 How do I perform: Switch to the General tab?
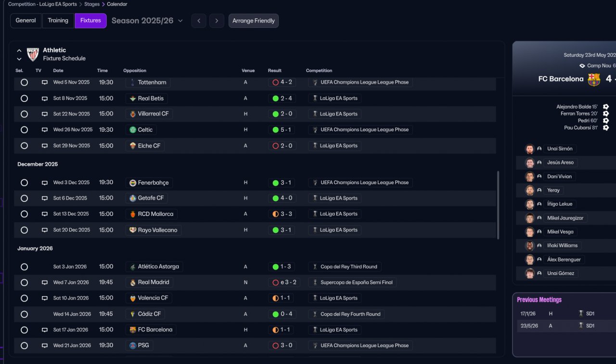click(x=26, y=21)
